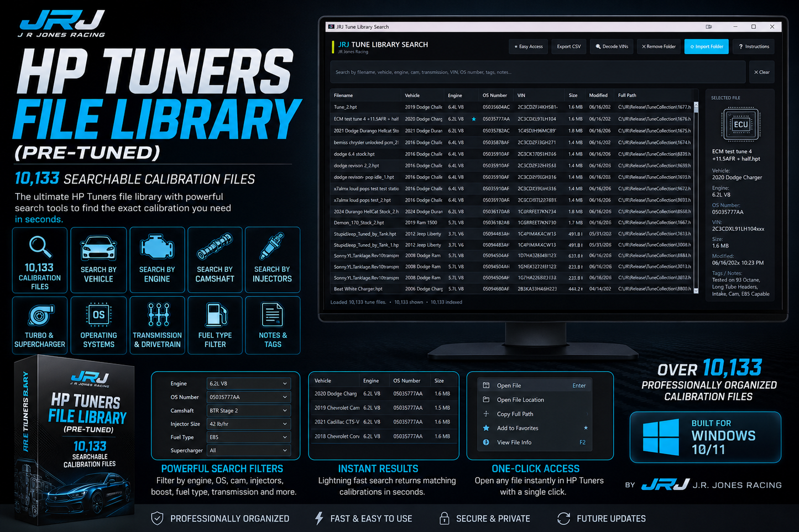
Task: Expand the OS Number 05035777AA dropdown
Action: (248, 397)
